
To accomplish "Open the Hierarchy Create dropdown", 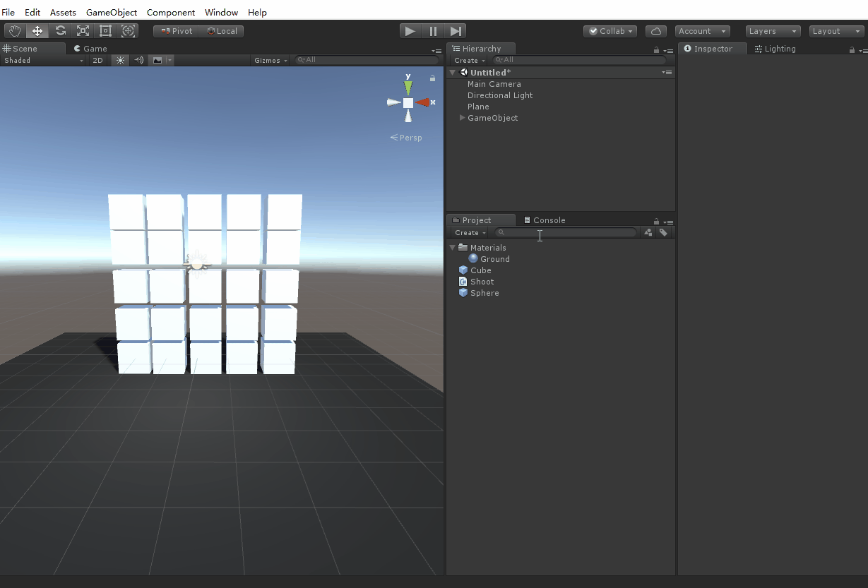I will click(x=470, y=61).
